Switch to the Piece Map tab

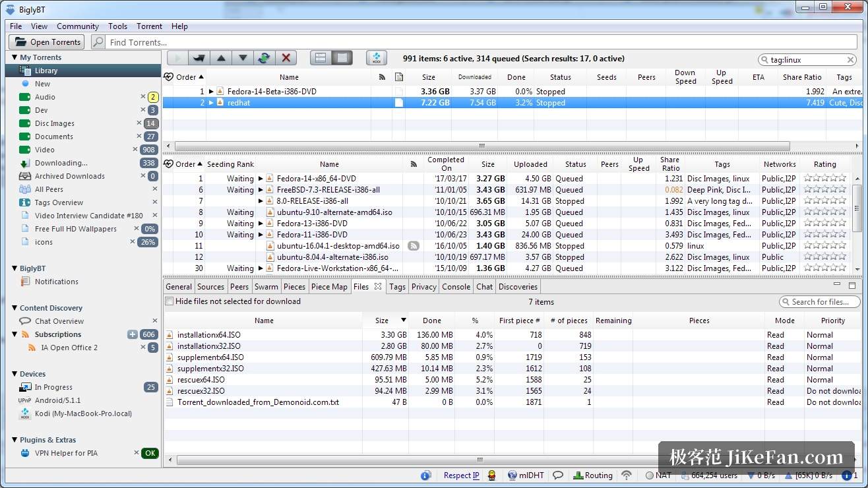pyautogui.click(x=329, y=287)
